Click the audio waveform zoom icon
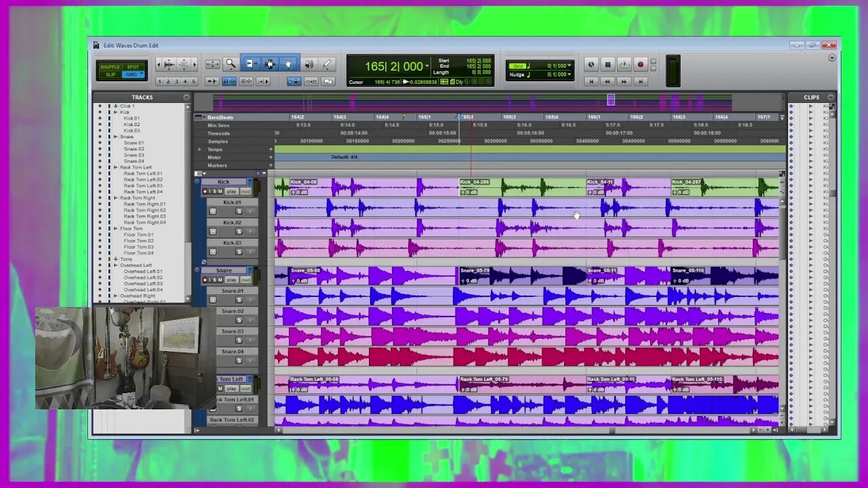The height and width of the screenshot is (488, 868). point(169,64)
